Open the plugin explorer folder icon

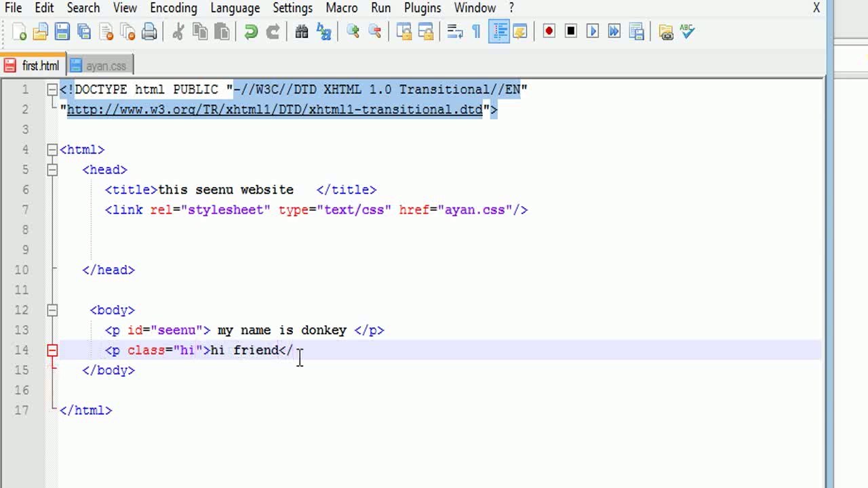tap(666, 32)
